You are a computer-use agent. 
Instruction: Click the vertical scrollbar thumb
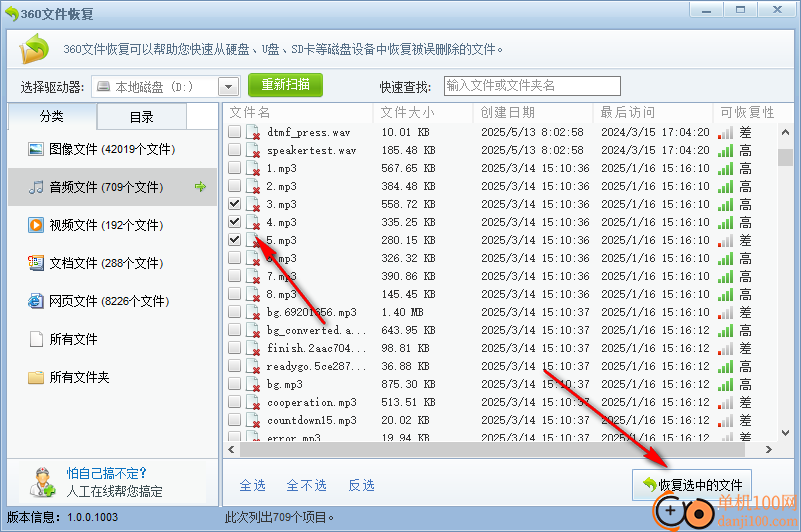[x=785, y=157]
